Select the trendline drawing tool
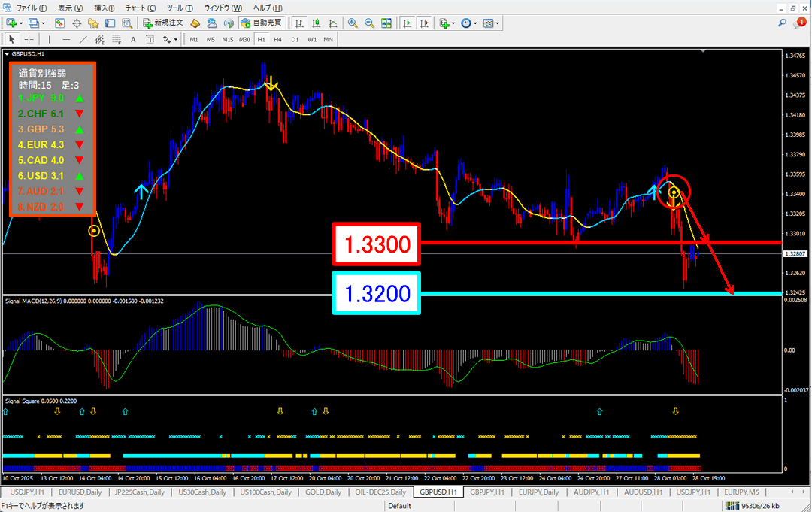812x512 pixels. click(83, 39)
